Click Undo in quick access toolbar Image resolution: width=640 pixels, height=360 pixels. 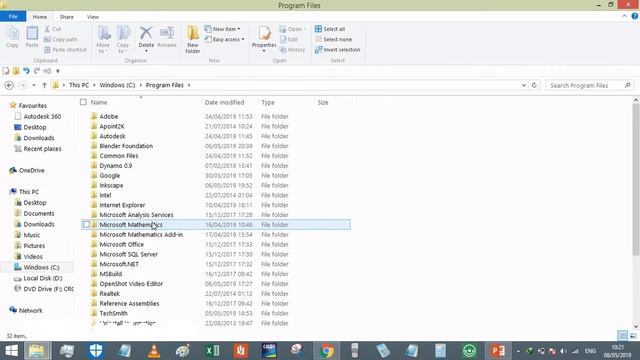27,71
